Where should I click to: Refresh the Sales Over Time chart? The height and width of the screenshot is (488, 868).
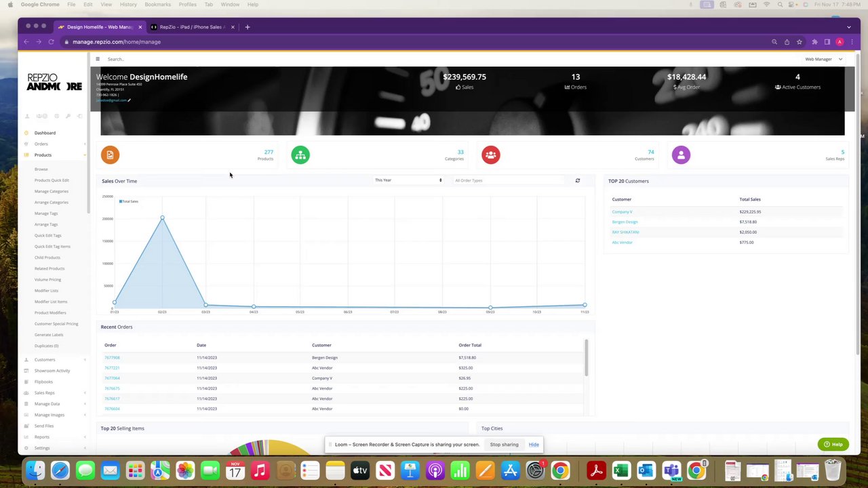(578, 180)
